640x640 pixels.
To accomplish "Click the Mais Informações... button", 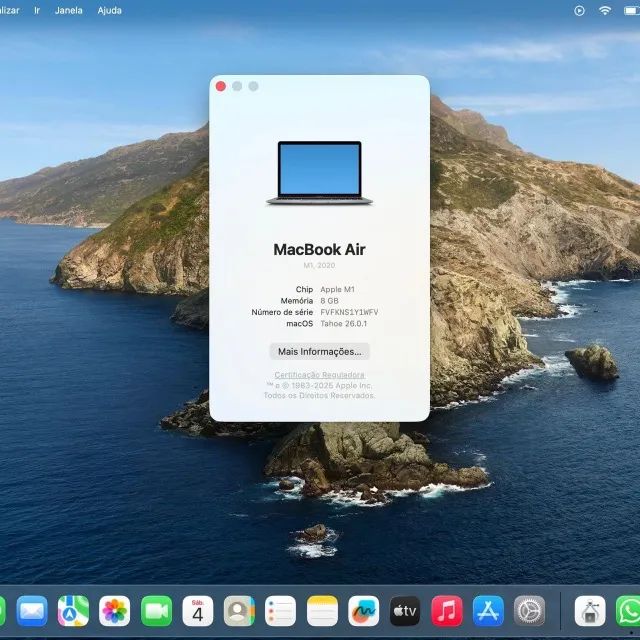I will [x=320, y=351].
